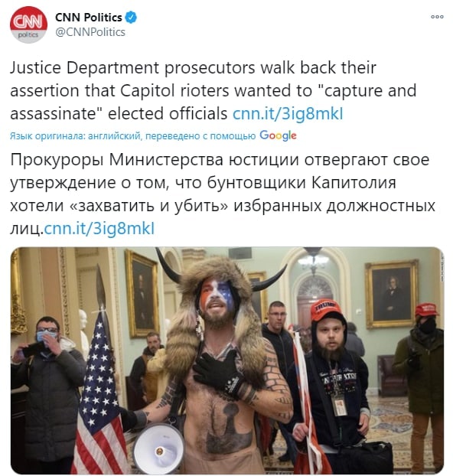Click the blue verified badge
Image resolution: width=453 pixels, height=476 pixels.
click(x=131, y=18)
